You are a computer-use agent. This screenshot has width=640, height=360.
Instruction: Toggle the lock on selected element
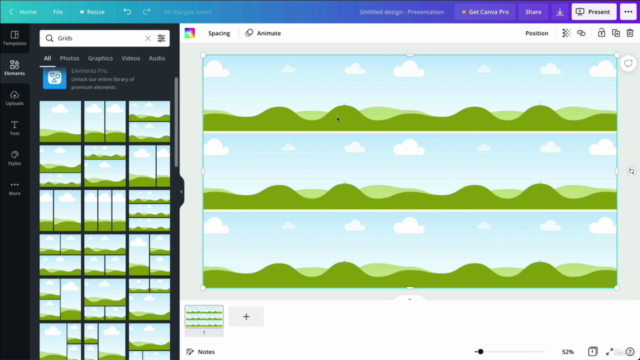tap(601, 33)
